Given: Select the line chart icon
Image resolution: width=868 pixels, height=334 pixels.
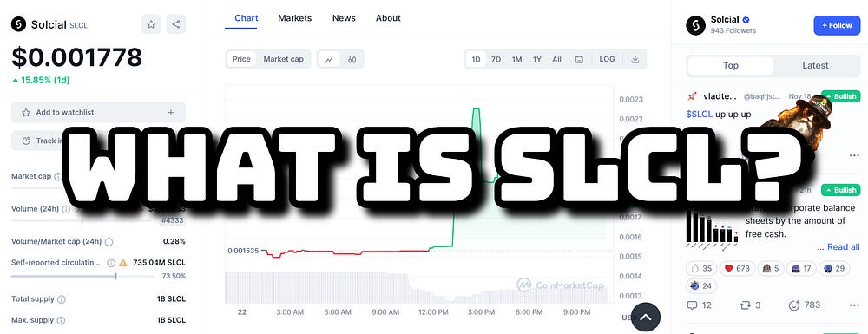Looking at the screenshot, I should click(329, 59).
